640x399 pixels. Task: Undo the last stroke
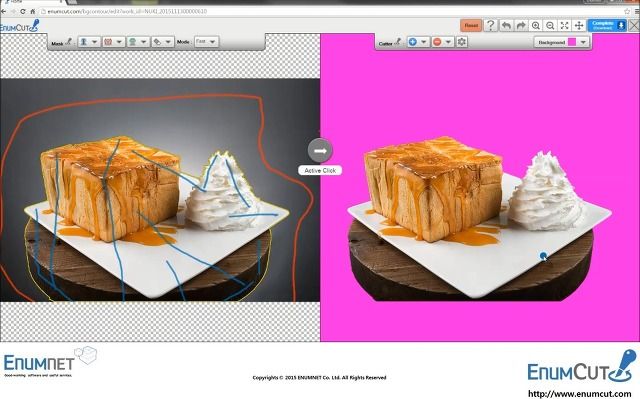pyautogui.click(x=506, y=25)
